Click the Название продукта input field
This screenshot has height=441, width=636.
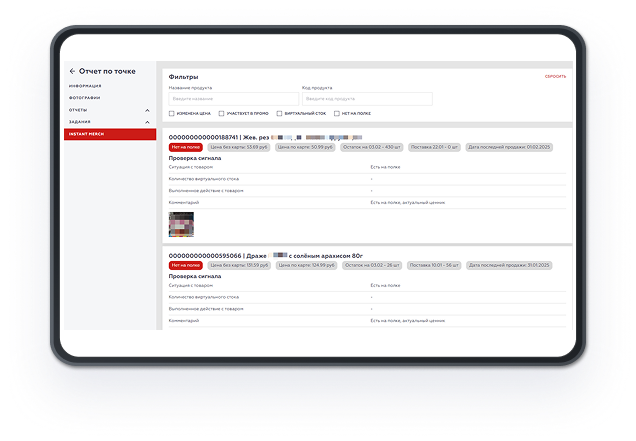(x=232, y=99)
